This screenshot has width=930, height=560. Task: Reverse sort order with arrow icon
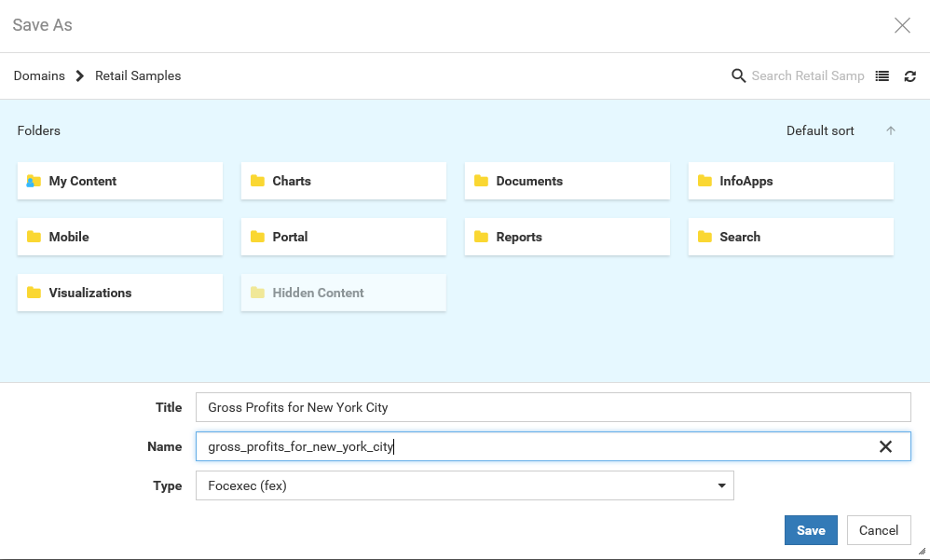[891, 130]
